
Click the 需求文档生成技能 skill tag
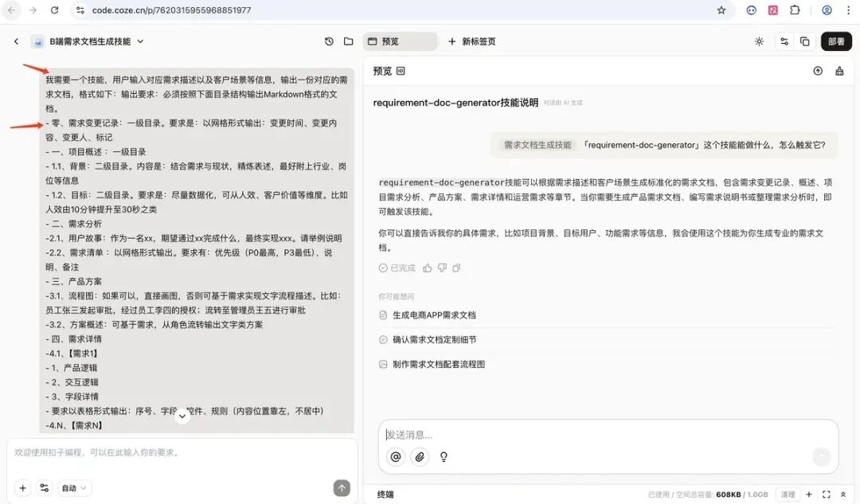pos(537,145)
